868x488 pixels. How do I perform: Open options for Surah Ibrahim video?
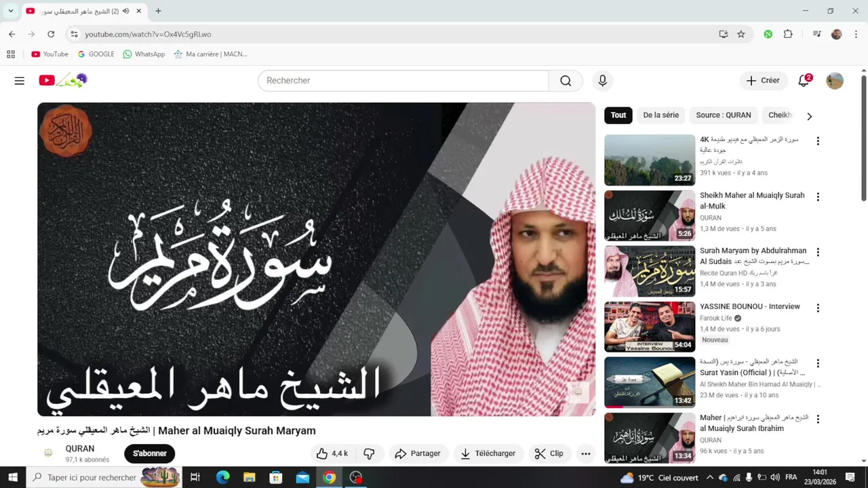(818, 419)
